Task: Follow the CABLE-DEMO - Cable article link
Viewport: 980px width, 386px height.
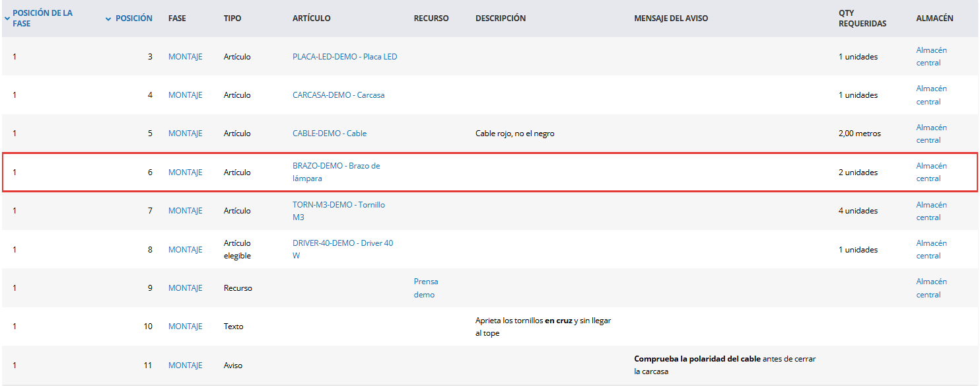Action: click(330, 134)
